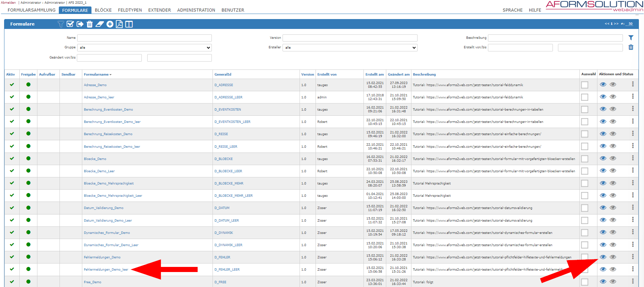Click the Abmelden logout link
Image resolution: width=644 pixels, height=287 pixels.
click(8, 2)
